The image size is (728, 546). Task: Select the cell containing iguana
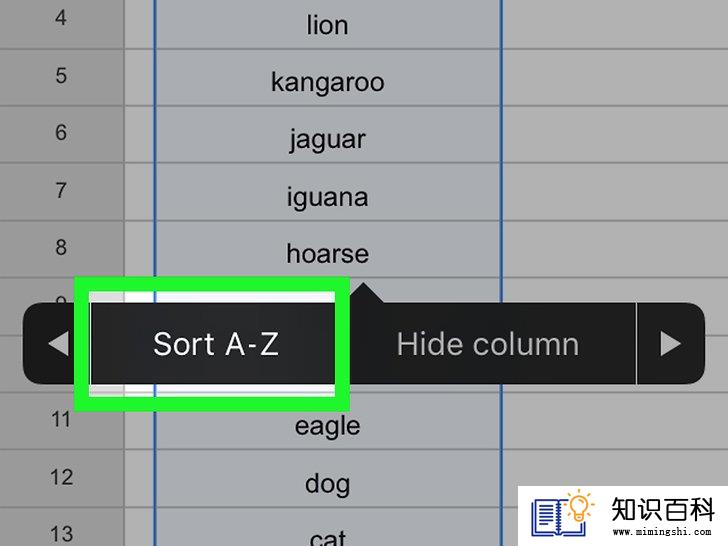(x=328, y=192)
